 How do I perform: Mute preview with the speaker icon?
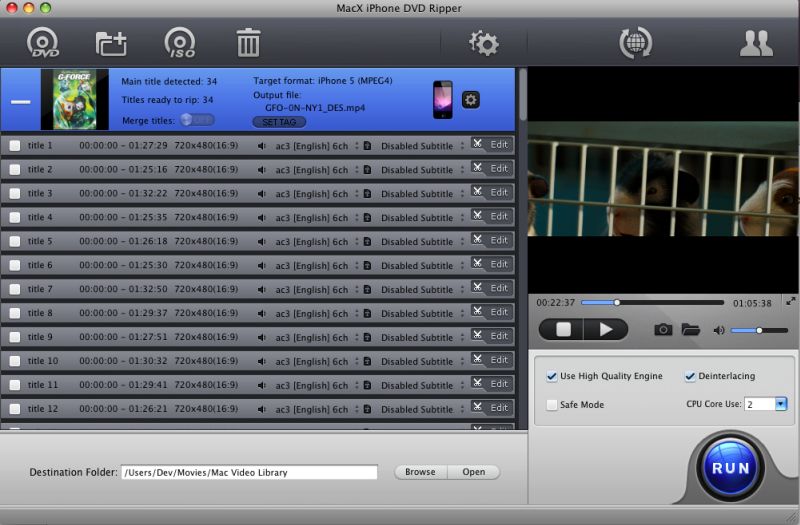coord(718,331)
